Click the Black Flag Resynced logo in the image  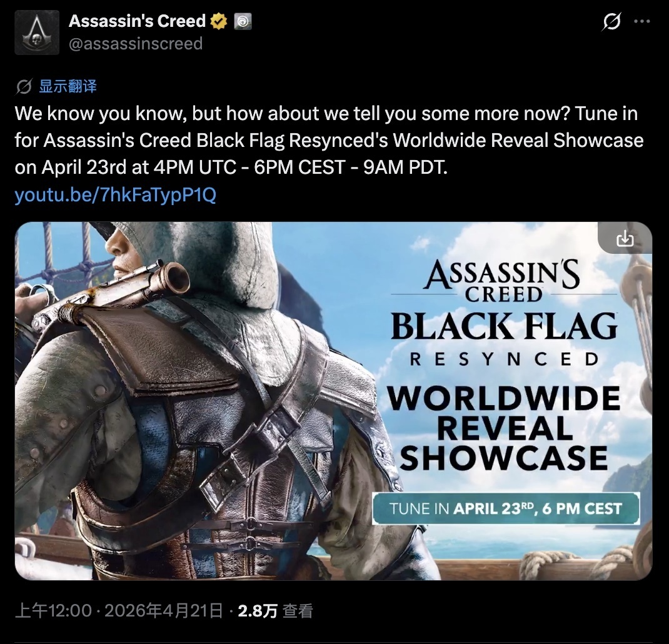[505, 313]
